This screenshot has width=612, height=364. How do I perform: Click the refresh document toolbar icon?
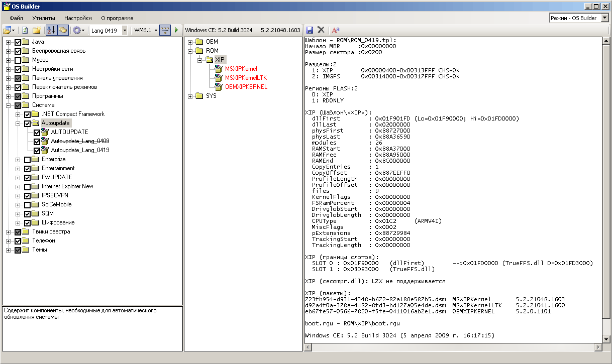(x=25, y=30)
